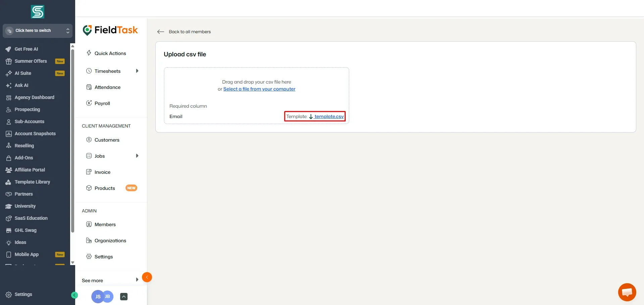Open Jobs menu item
This screenshot has height=305, width=644.
click(100, 156)
